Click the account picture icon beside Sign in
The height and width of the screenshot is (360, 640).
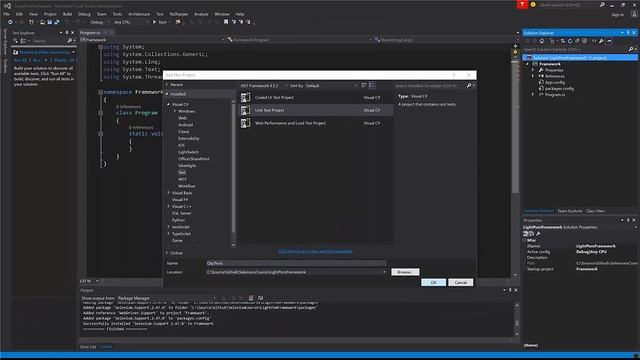[634, 14]
